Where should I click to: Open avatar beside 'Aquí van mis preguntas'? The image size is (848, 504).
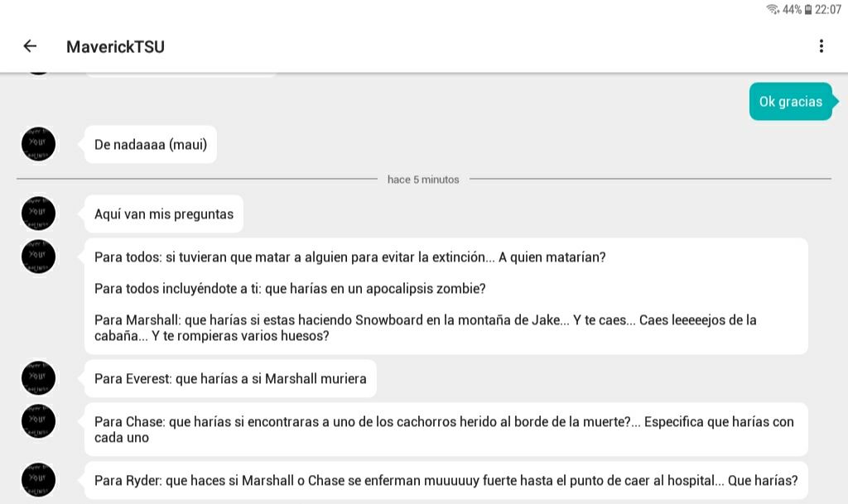pos(38,213)
